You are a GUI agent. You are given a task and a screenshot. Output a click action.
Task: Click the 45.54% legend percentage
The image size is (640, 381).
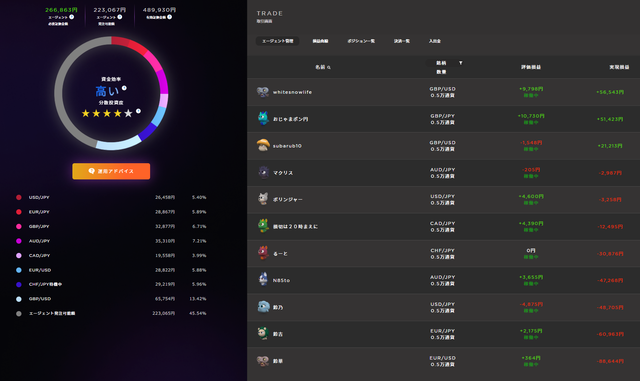[198, 314]
